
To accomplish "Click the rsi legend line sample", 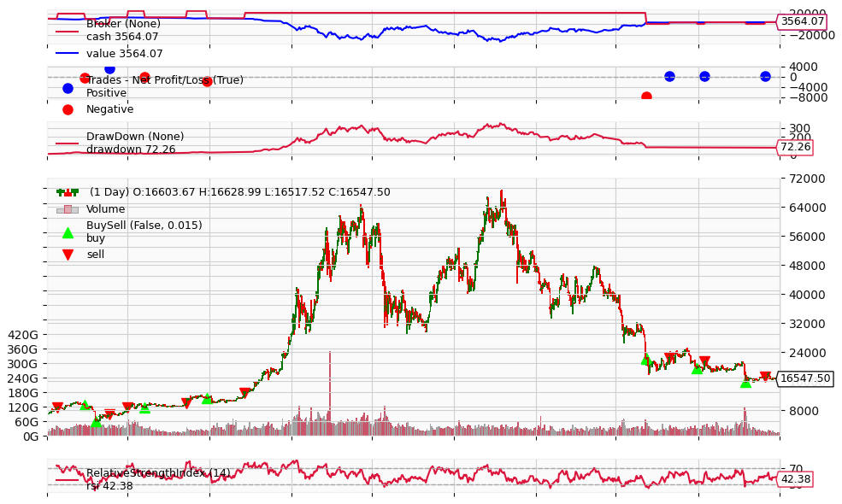I will tap(68, 480).
